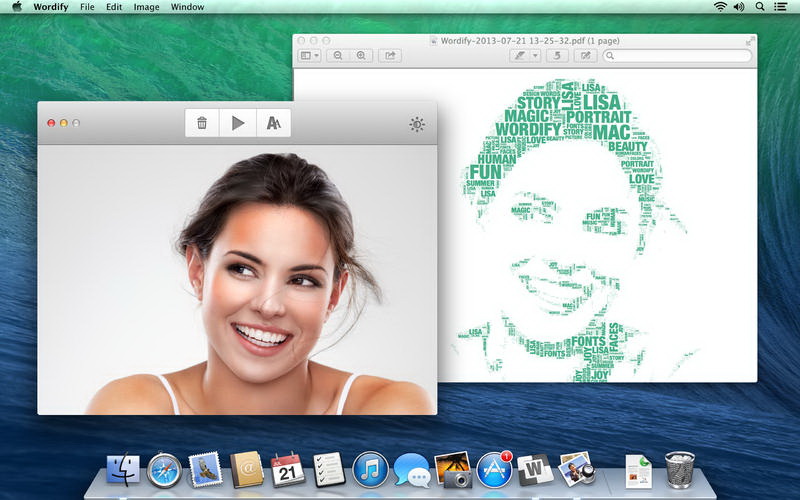
Task: Click the Preview search field
Action: pos(678,56)
